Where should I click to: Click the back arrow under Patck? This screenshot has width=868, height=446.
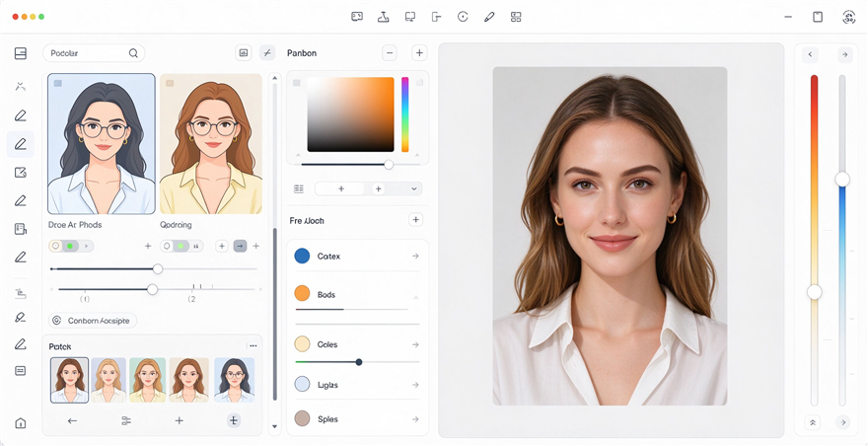coord(72,420)
